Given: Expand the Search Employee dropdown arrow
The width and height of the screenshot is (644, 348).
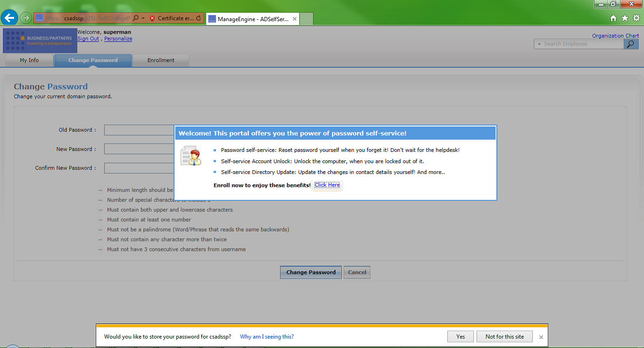Looking at the screenshot, I should [x=539, y=44].
